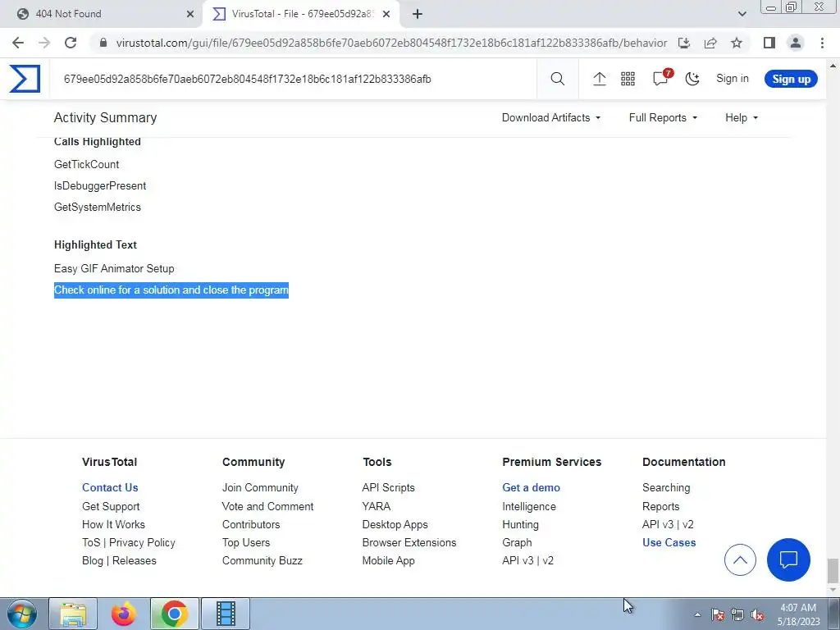The width and height of the screenshot is (840, 630).
Task: Click the browser address bar URL
Action: coord(391,43)
